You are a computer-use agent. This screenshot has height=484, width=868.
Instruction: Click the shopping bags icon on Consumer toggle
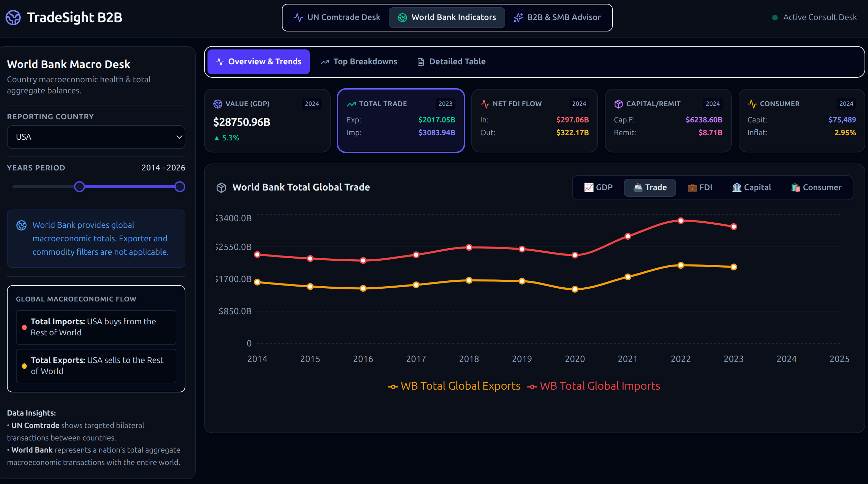[x=796, y=187]
